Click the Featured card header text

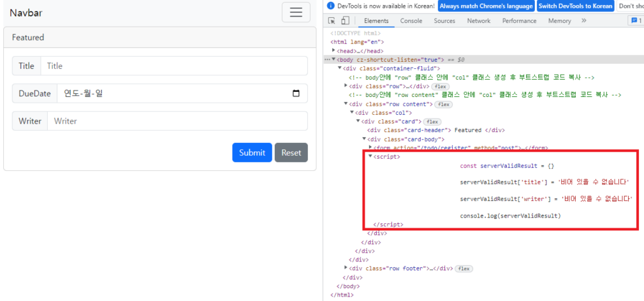click(x=28, y=38)
